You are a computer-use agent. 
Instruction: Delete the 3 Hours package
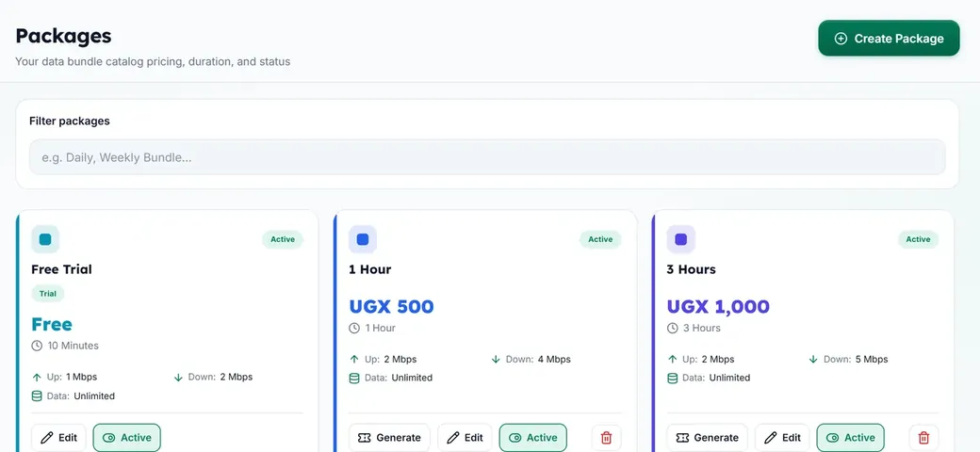(x=923, y=438)
